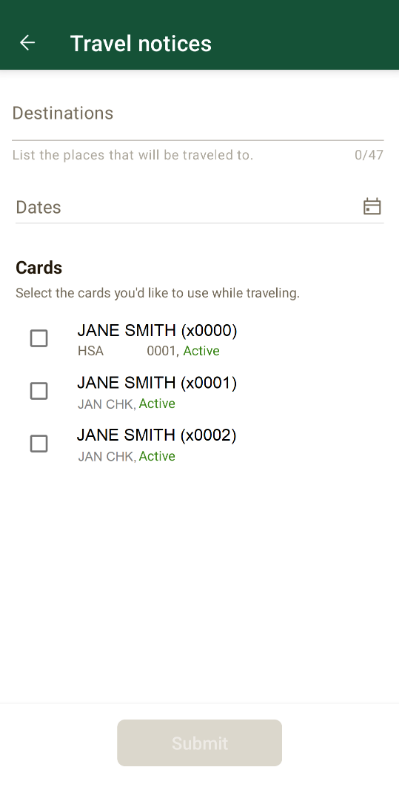Check the box for card x0000
Image resolution: width=399 pixels, height=810 pixels.
tap(39, 339)
